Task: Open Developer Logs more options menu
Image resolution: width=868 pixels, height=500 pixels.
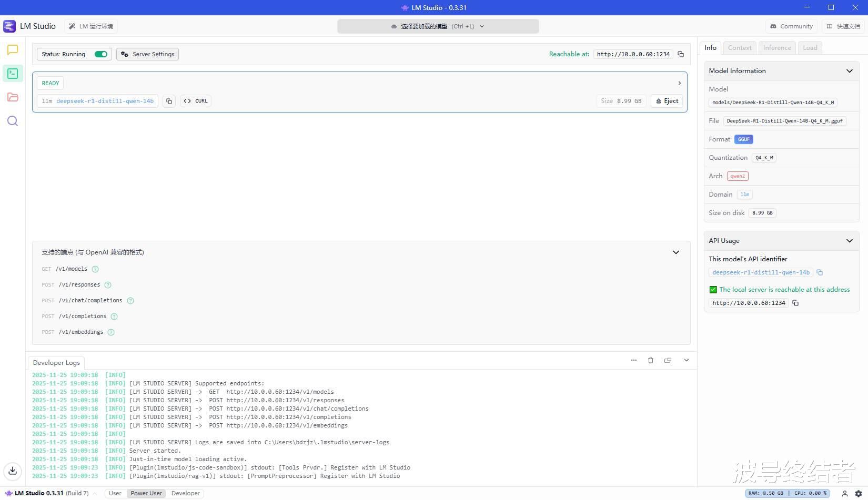Action: [634, 360]
